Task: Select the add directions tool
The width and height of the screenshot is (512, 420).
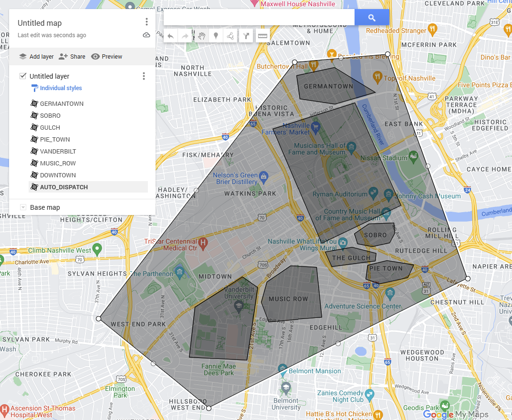Action: pos(246,35)
